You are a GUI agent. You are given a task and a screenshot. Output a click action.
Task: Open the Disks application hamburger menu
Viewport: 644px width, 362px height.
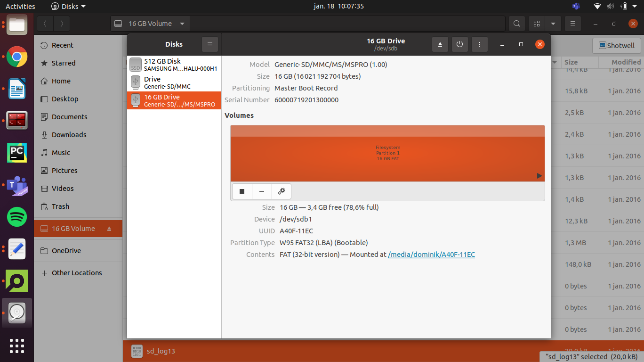(x=209, y=44)
